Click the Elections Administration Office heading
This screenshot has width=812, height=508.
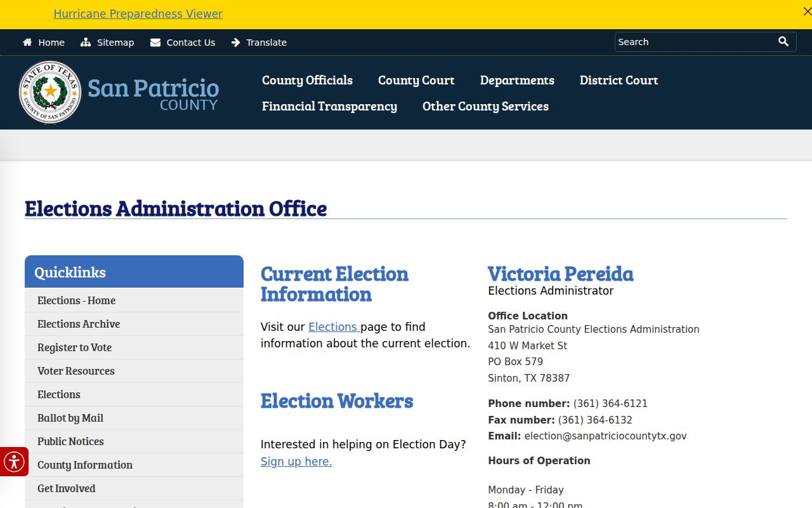click(176, 208)
